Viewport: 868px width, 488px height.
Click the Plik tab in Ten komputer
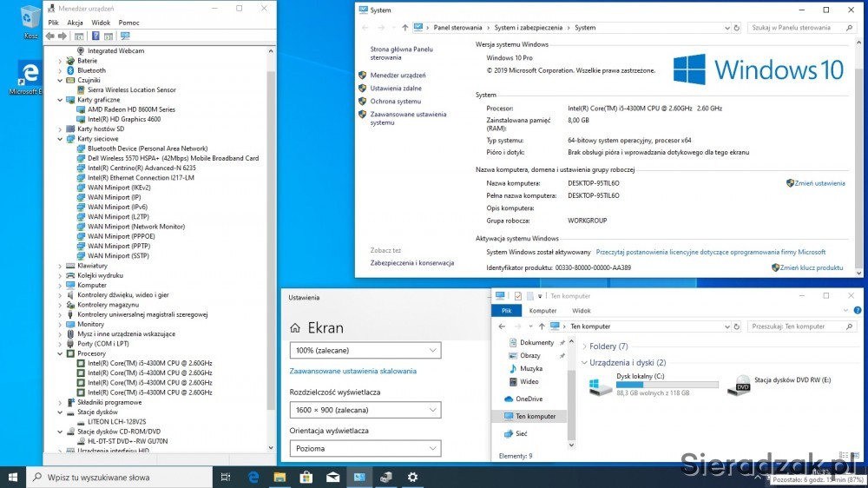point(507,311)
